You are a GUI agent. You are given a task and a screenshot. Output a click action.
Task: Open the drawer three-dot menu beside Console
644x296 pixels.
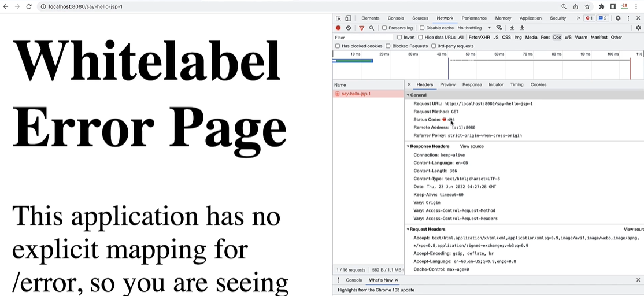(338, 280)
